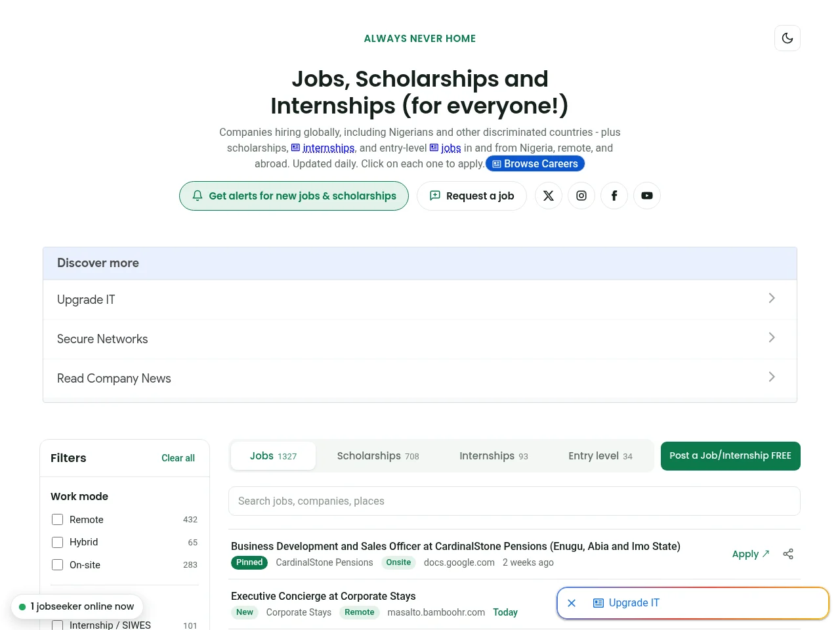Click the Pinned badge on CardinalStone listing

coord(249,562)
